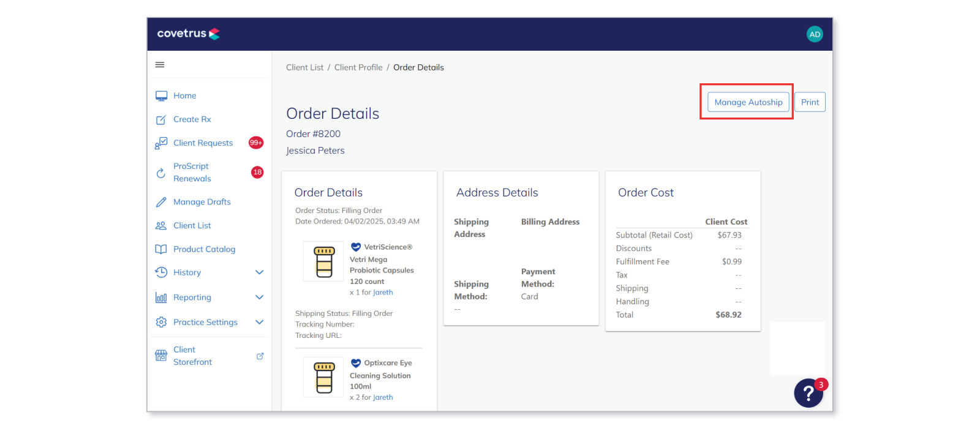This screenshot has width=980, height=431.
Task: Open Manage Drafts in sidebar
Action: coord(202,202)
